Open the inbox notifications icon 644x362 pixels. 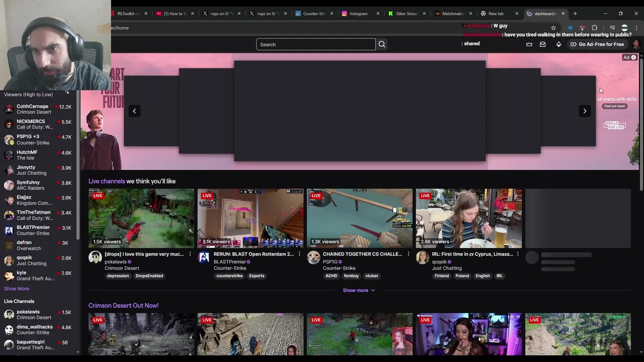[x=542, y=44]
